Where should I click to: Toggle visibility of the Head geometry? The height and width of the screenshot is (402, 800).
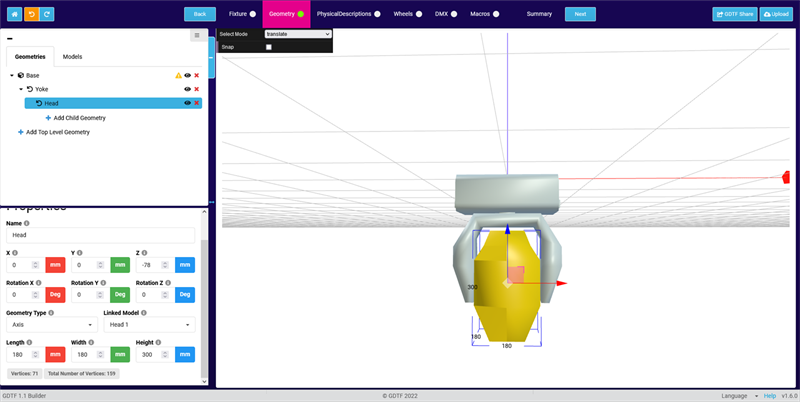(187, 103)
